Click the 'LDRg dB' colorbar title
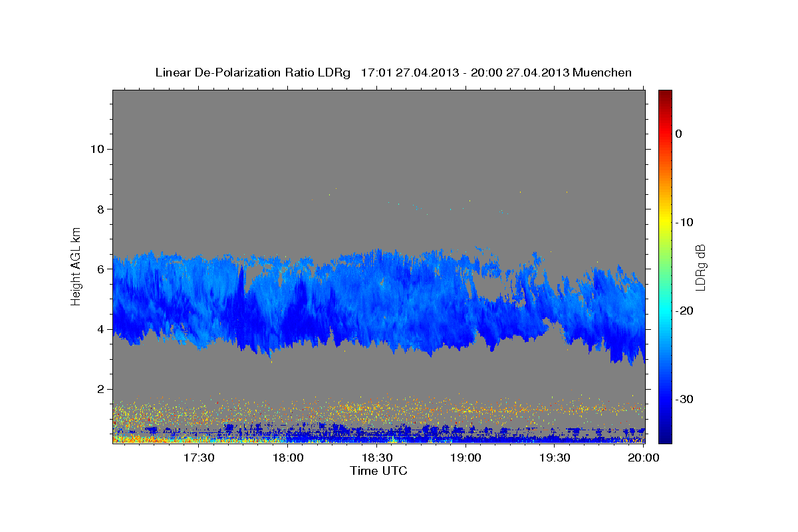 pos(701,267)
